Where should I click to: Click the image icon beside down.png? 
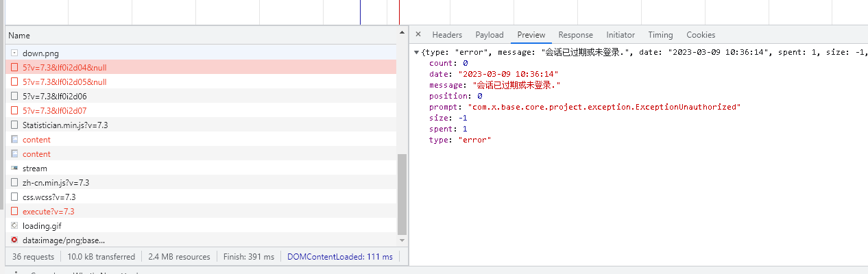click(x=14, y=53)
